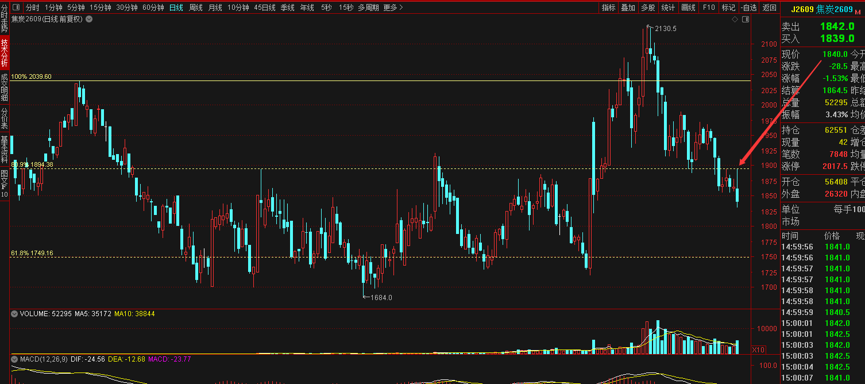Select the 10分钟 period
Screen dimensions: 865x384
pos(238,8)
